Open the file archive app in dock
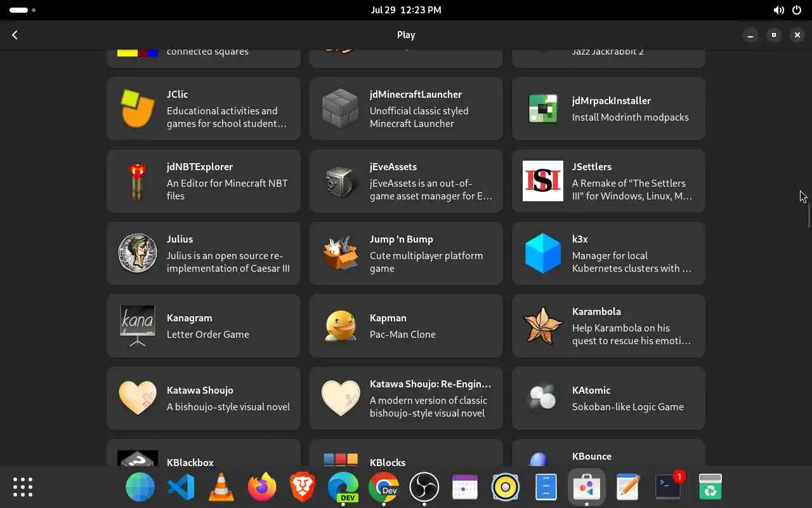The image size is (812, 508). 546,487
